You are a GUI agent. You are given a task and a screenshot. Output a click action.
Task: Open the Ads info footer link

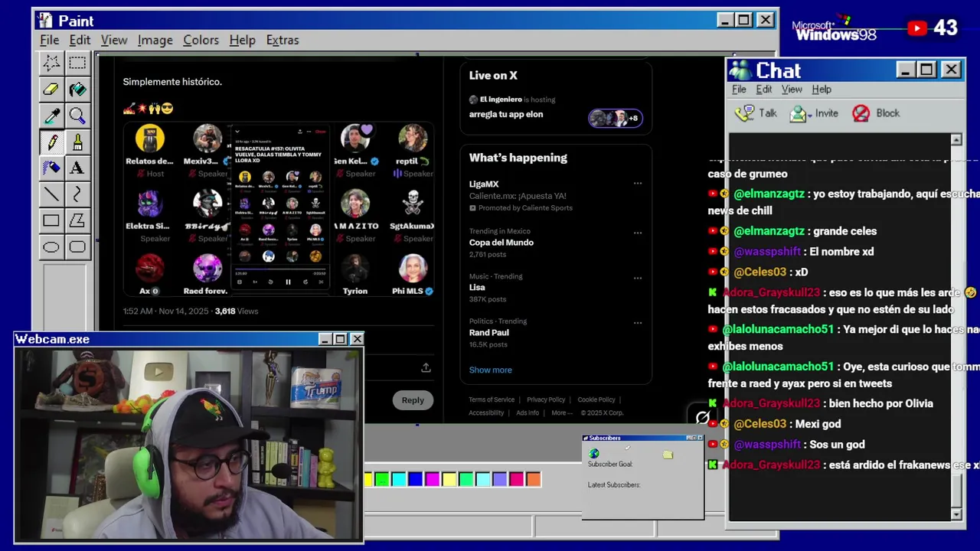coord(528,412)
